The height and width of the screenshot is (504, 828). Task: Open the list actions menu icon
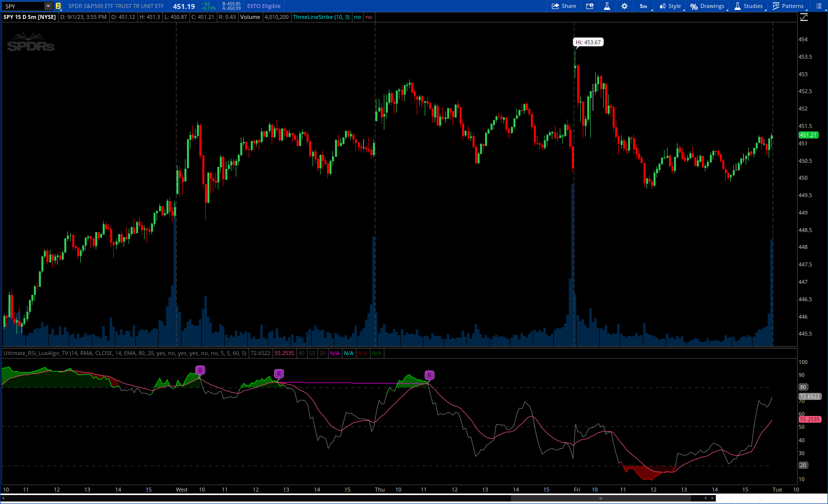(x=819, y=6)
